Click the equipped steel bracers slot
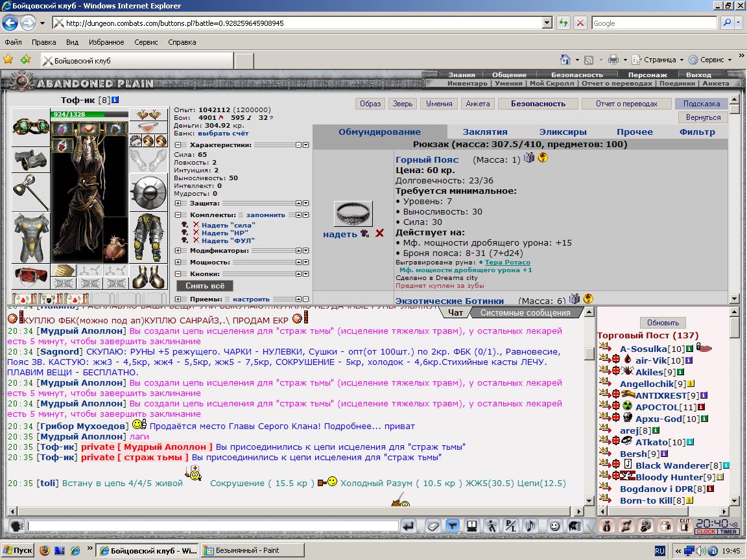The height and width of the screenshot is (560, 747). 30,159
